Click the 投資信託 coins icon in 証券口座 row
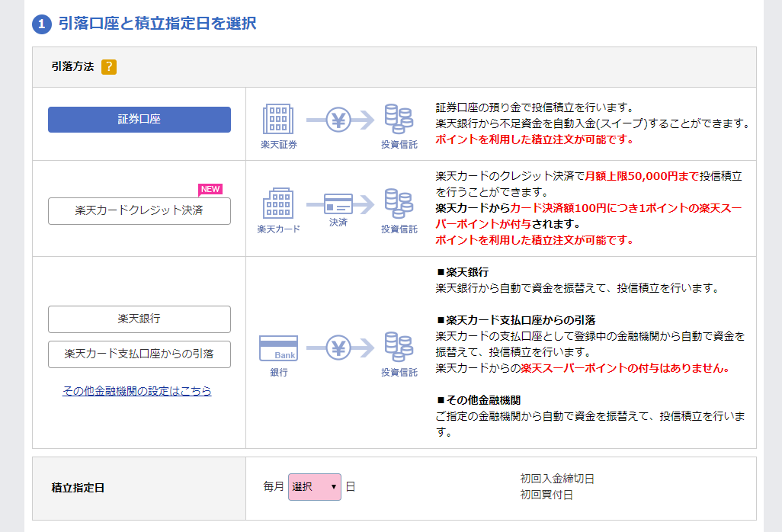This screenshot has width=782, height=532. pyautogui.click(x=399, y=119)
